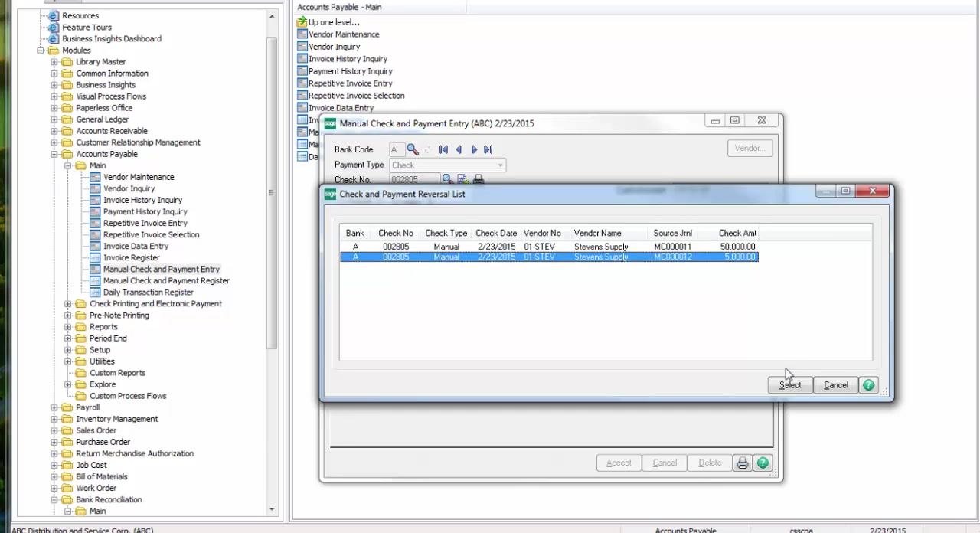Click the Feature Tours icon in tree
Image resolution: width=980 pixels, height=533 pixels.
[x=54, y=27]
